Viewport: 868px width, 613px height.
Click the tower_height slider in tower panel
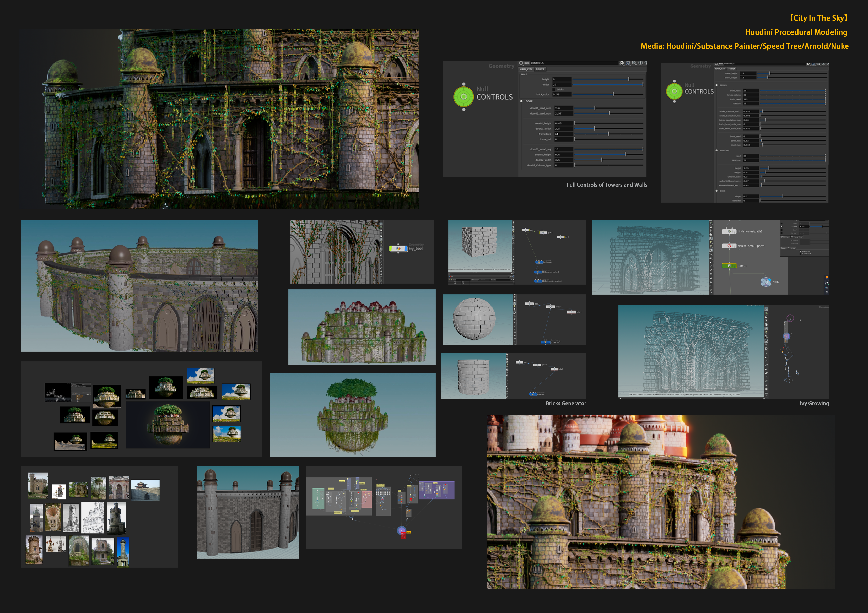(x=792, y=73)
